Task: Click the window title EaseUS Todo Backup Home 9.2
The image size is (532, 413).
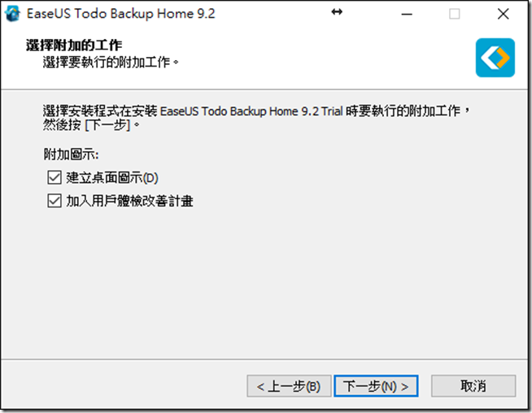Action: [120, 14]
